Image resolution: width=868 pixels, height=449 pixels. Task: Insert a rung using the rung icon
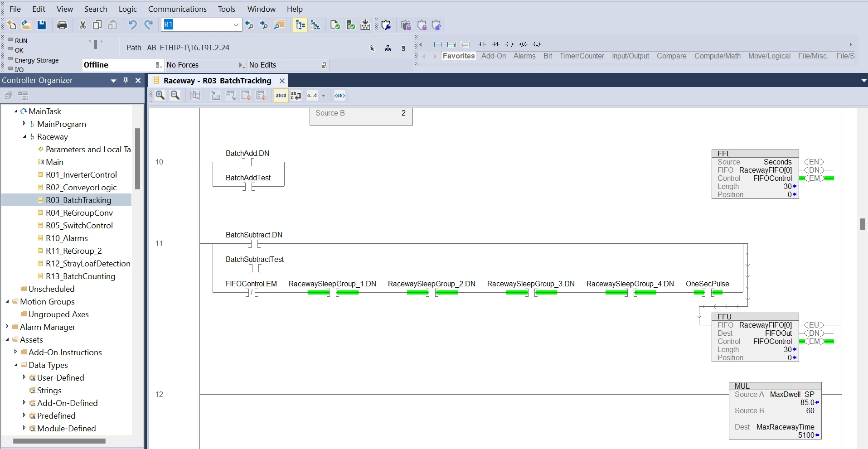click(x=438, y=44)
